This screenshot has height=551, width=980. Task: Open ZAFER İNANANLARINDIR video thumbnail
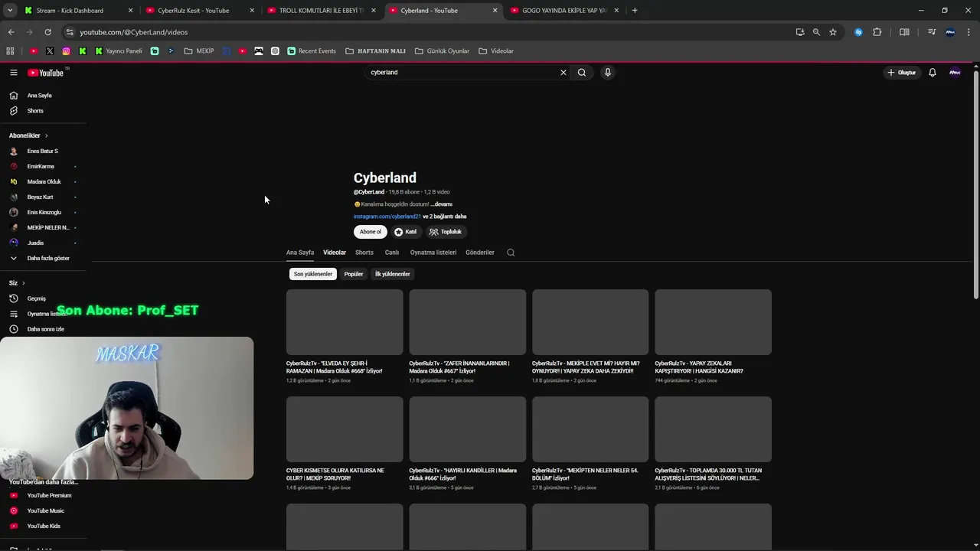(x=468, y=322)
